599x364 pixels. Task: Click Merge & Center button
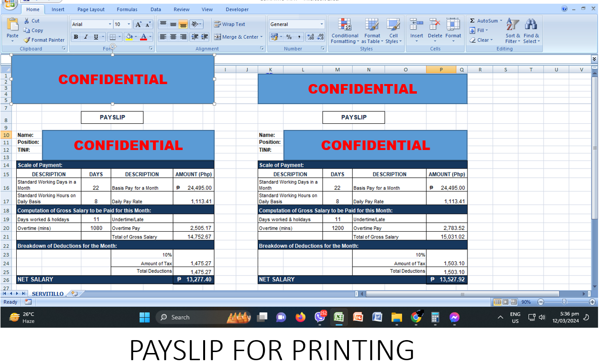pos(238,37)
